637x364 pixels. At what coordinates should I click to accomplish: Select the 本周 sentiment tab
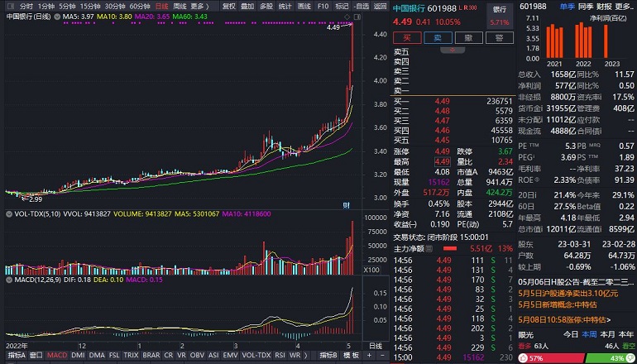[588, 335]
